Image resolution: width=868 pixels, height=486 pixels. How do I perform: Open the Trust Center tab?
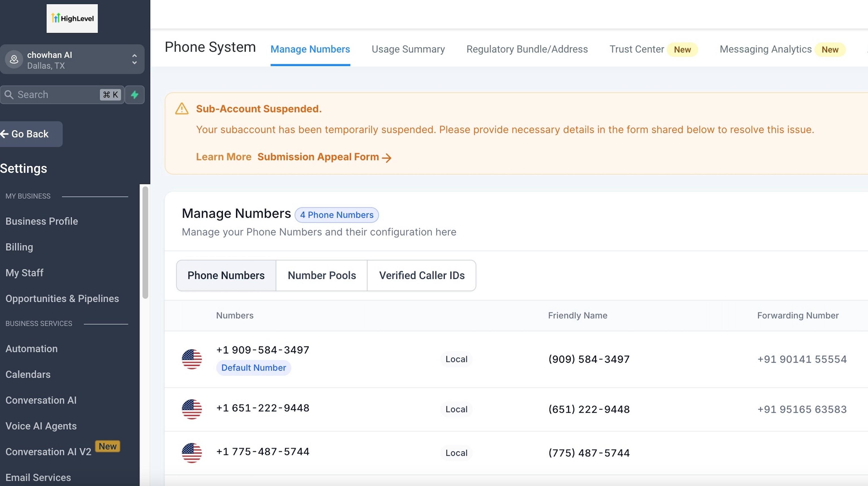pyautogui.click(x=637, y=49)
